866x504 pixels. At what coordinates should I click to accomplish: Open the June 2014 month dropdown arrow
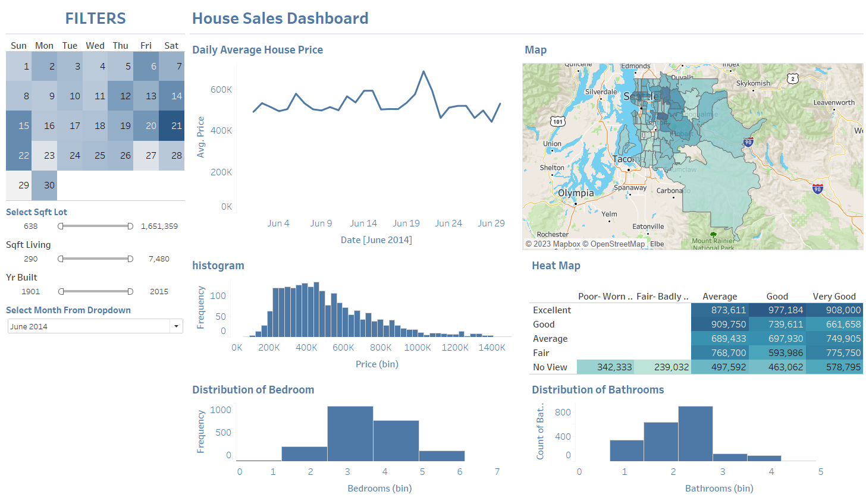[x=176, y=326]
